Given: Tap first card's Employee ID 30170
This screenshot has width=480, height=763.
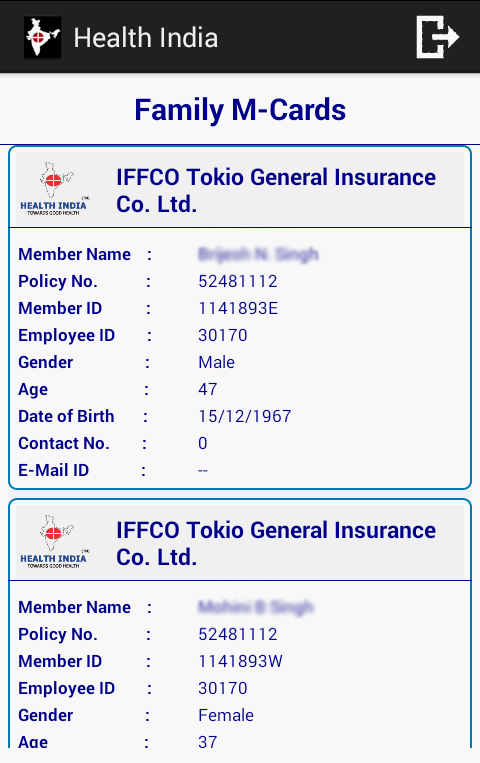Looking at the screenshot, I should [x=223, y=335].
